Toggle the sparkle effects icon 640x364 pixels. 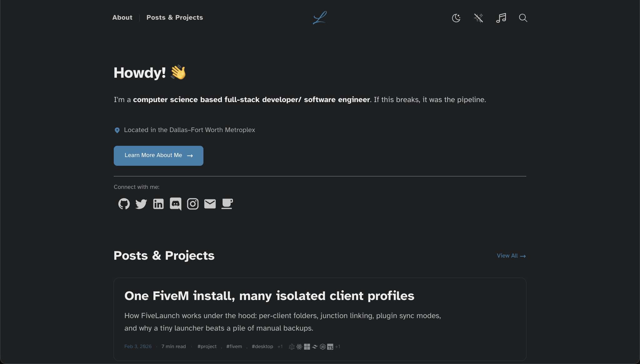point(478,18)
